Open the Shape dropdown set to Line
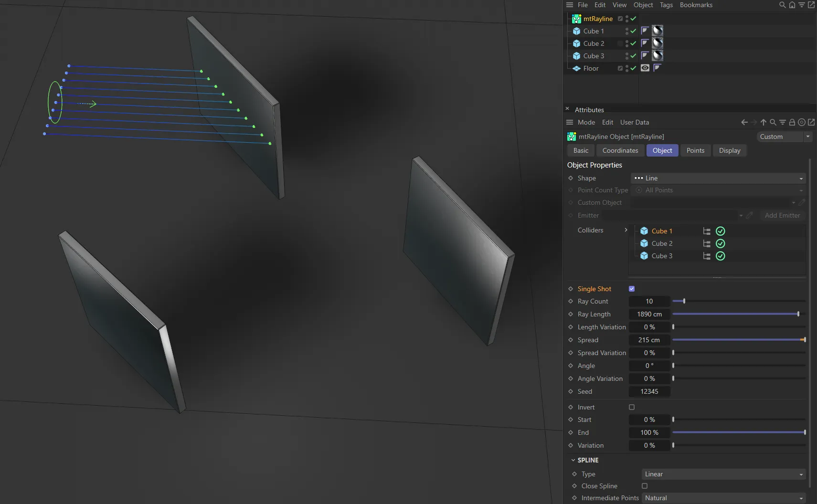817x504 pixels. point(718,178)
